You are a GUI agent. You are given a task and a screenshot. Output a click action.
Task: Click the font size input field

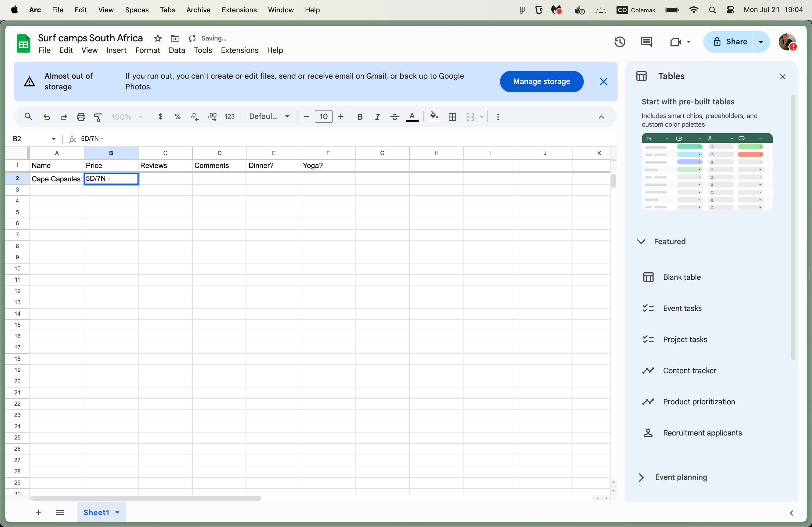click(324, 116)
